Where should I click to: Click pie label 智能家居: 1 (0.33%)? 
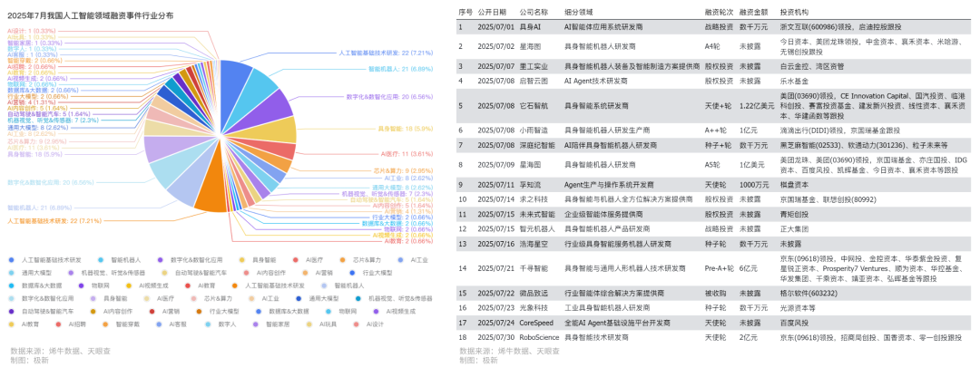pyautogui.click(x=34, y=43)
